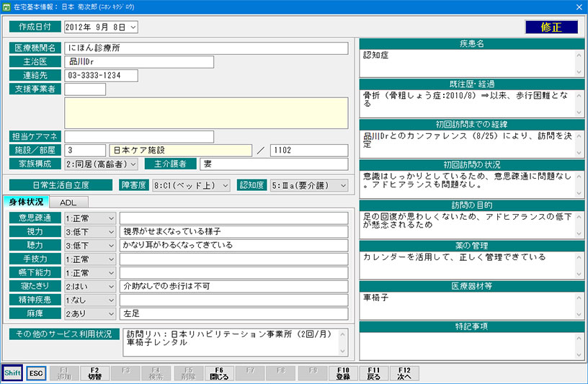Screen dimensions: 588x384
Task: Click the F6 閉じる button
Action: [219, 373]
